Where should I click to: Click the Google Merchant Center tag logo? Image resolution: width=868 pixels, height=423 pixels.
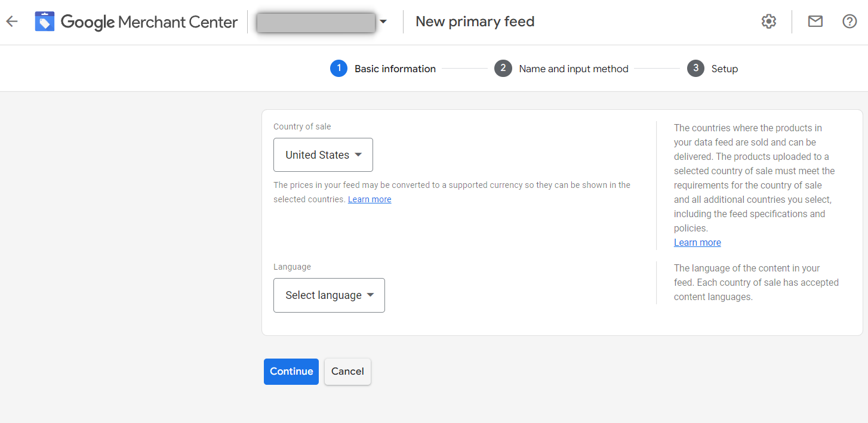tap(45, 22)
